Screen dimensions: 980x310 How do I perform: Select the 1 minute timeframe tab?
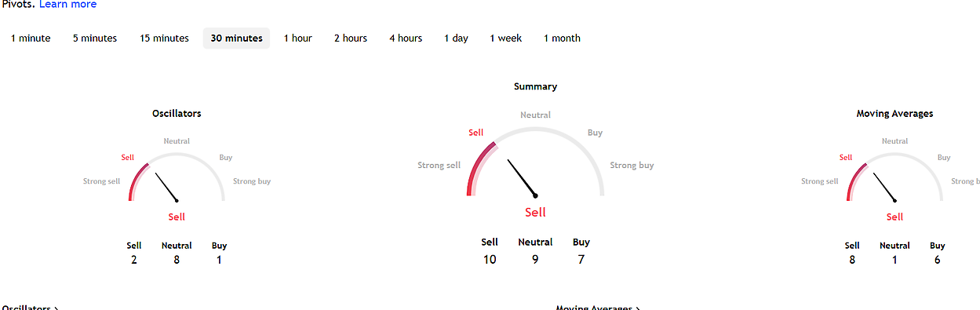tap(31, 38)
